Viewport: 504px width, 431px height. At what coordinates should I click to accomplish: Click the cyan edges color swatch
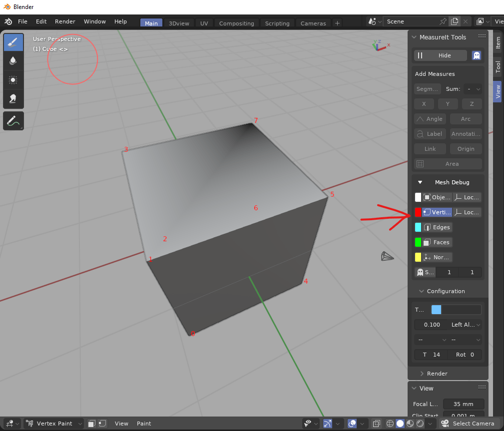pos(418,228)
